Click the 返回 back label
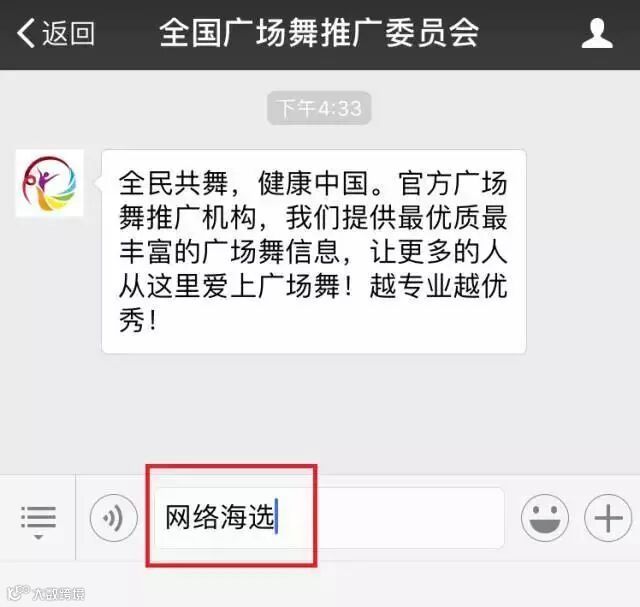The width and height of the screenshot is (640, 607). (x=68, y=33)
